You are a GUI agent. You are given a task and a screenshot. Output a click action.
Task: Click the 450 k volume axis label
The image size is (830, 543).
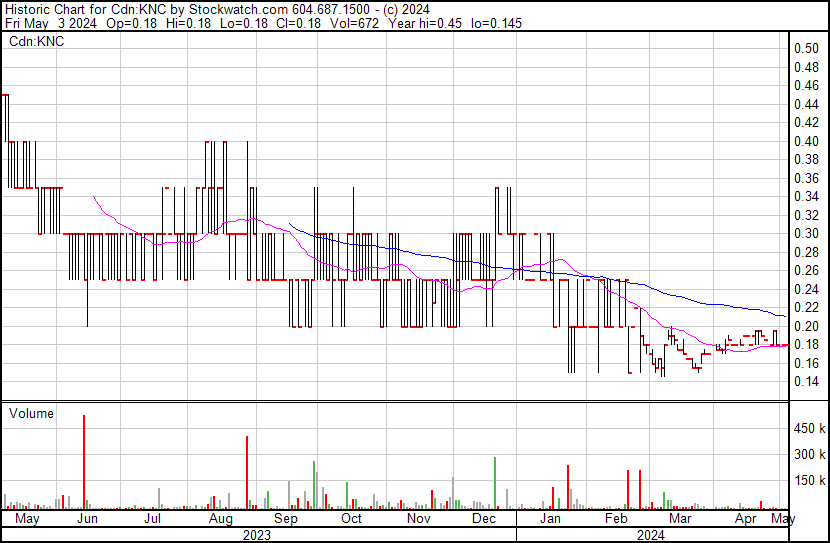point(809,428)
